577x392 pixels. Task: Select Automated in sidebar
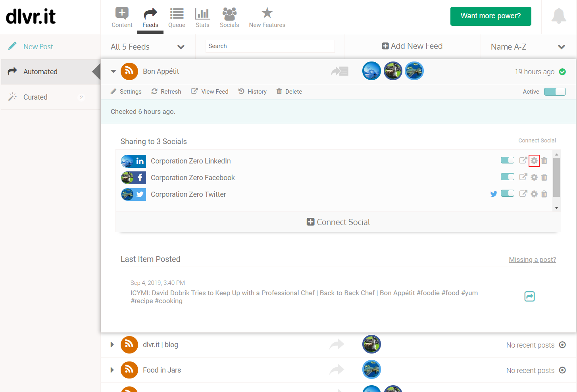coord(51,72)
